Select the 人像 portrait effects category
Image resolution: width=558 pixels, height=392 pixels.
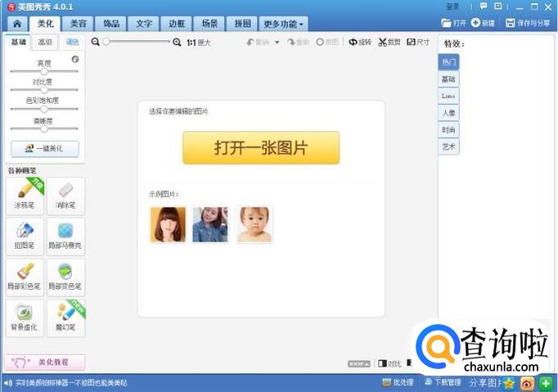point(448,113)
